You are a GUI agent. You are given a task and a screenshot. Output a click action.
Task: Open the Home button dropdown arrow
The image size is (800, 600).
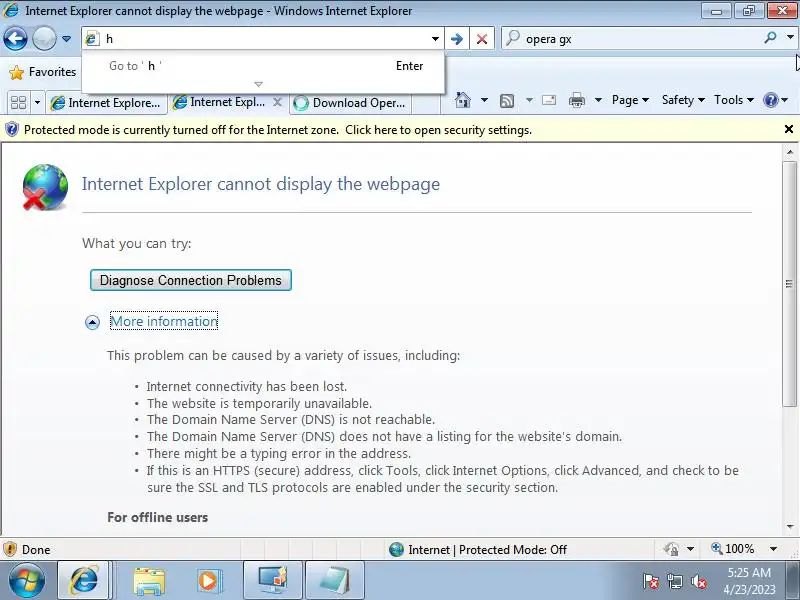point(484,100)
